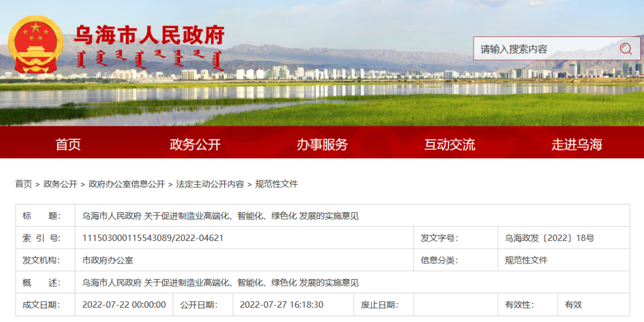This screenshot has height=322, width=644.
Task: Click the 公开日期 value 2022-07-27 16:18:30
Action: click(281, 305)
